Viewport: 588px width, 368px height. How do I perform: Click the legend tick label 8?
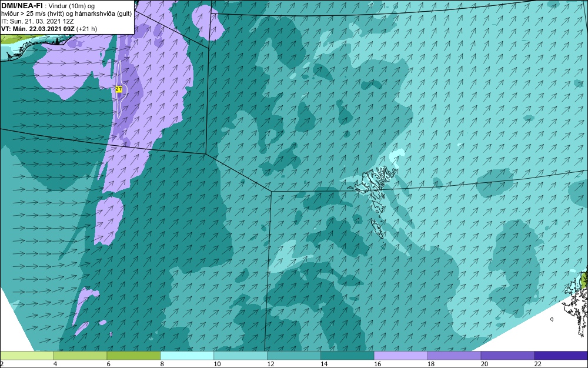pos(162,364)
